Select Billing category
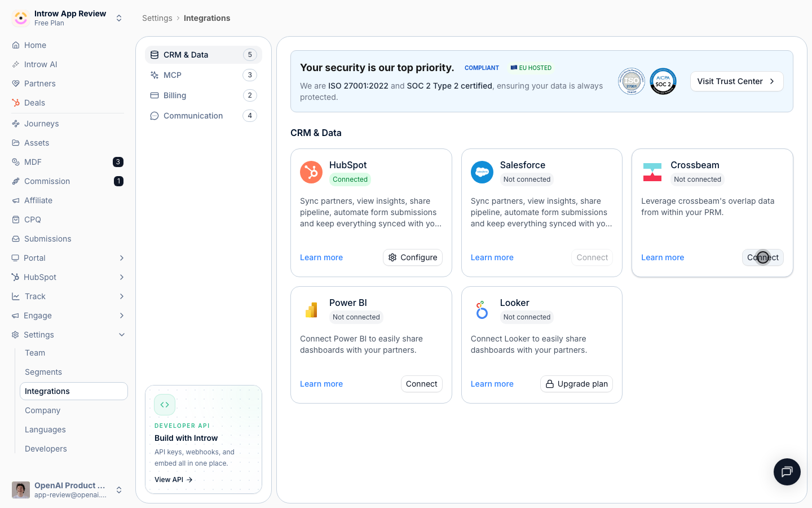This screenshot has height=508, width=812. click(x=204, y=95)
